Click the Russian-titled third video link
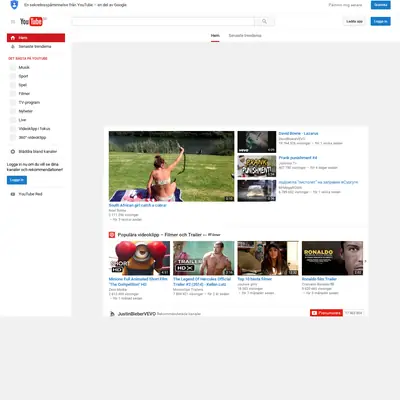 coord(318,182)
